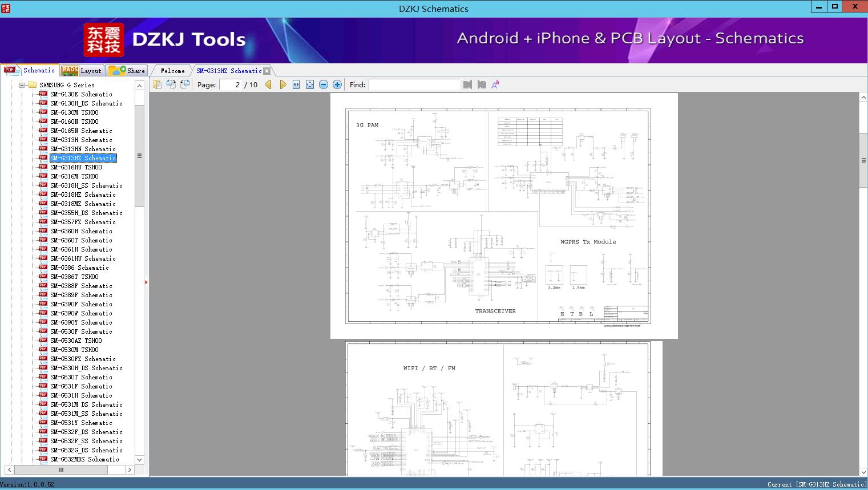Viewport: 868px width, 490px height.
Task: Go to the next page arrow
Action: [282, 84]
